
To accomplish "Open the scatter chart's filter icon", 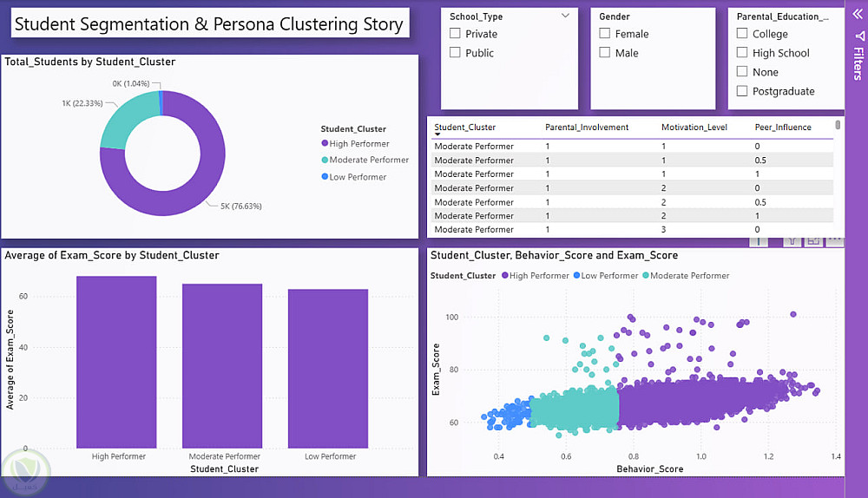I will tap(792, 240).
